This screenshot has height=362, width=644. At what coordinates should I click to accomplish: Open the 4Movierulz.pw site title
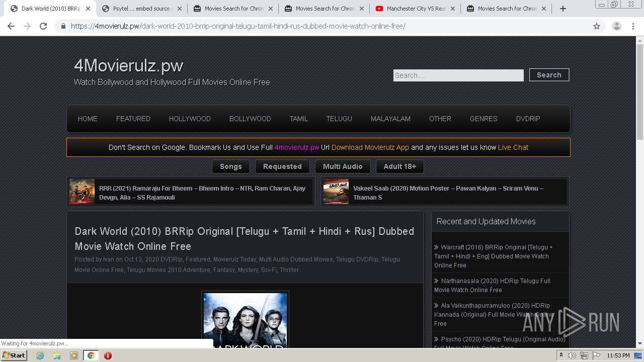point(128,65)
